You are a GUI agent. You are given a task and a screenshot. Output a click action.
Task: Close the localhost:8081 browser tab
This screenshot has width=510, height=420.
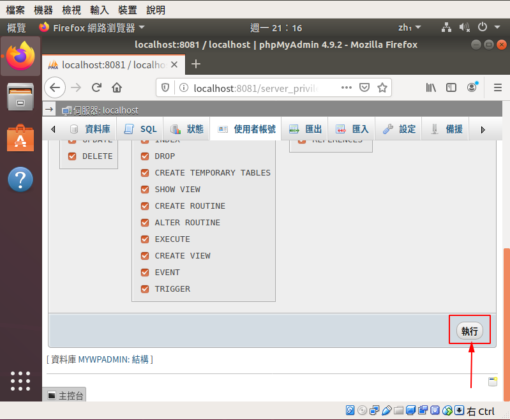[174, 64]
